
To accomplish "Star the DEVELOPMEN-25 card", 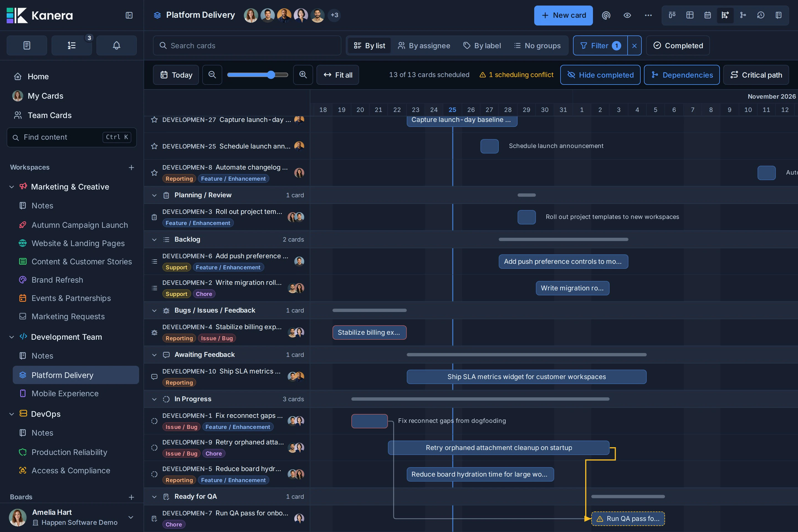I will pyautogui.click(x=154, y=146).
